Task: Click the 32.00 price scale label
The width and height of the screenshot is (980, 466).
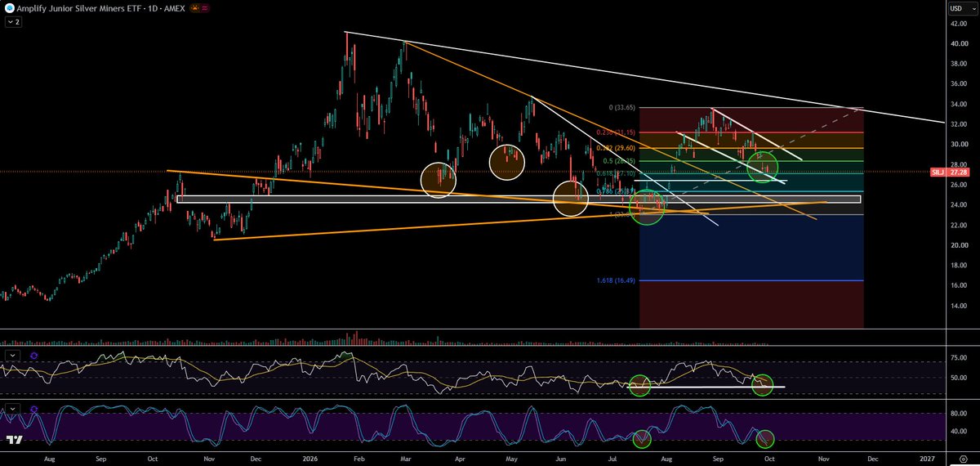Action: click(x=957, y=124)
